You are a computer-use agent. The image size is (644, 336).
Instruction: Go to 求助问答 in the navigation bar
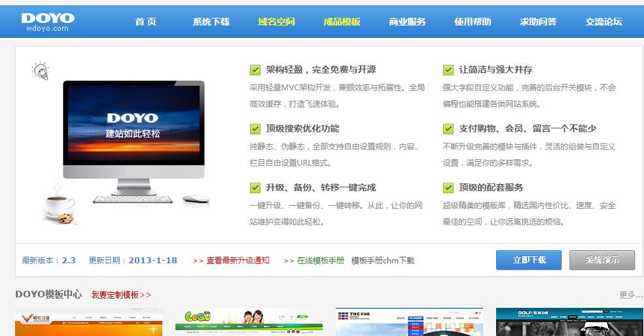point(538,22)
